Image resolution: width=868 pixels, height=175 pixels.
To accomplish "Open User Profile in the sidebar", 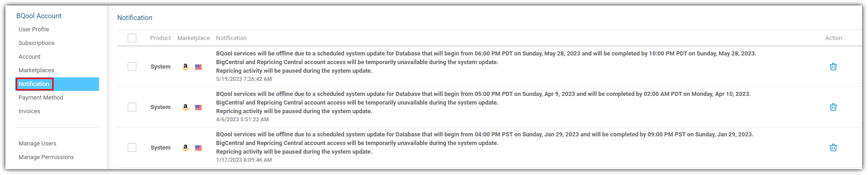I will (x=34, y=29).
